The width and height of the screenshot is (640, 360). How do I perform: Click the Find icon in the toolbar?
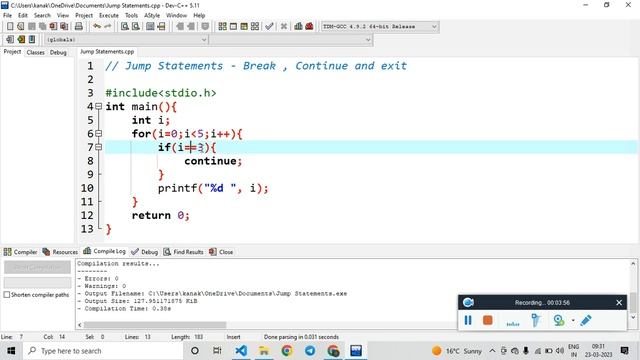pyautogui.click(x=125, y=27)
